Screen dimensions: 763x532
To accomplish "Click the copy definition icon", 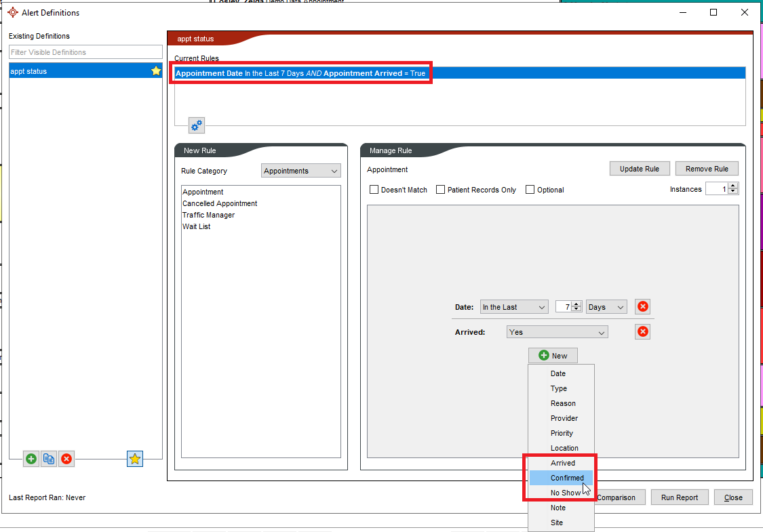I will 49,459.
